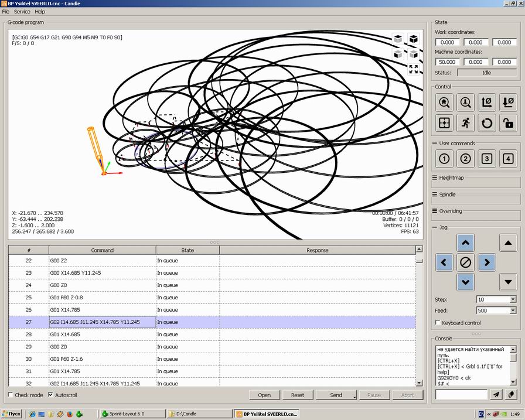Image resolution: width=525 pixels, height=420 pixels.
Task: Click the Status Idle field
Action: tap(487, 72)
